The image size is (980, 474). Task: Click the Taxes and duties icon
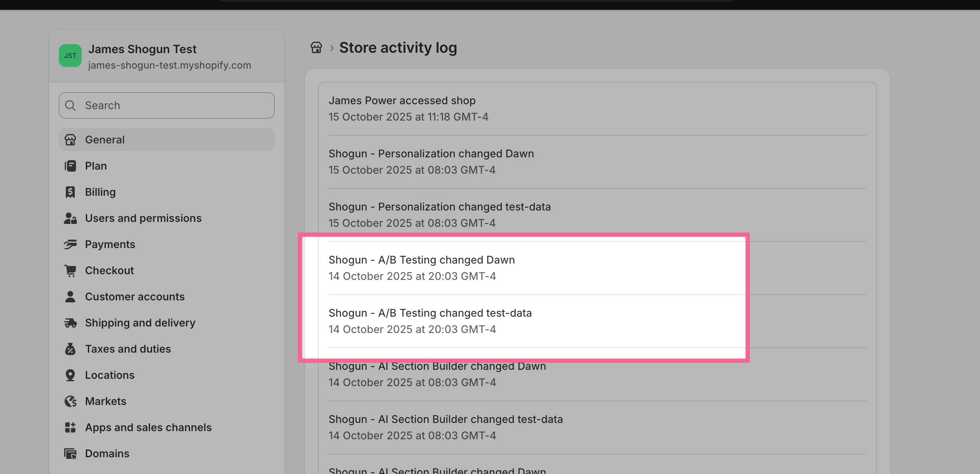(70, 349)
